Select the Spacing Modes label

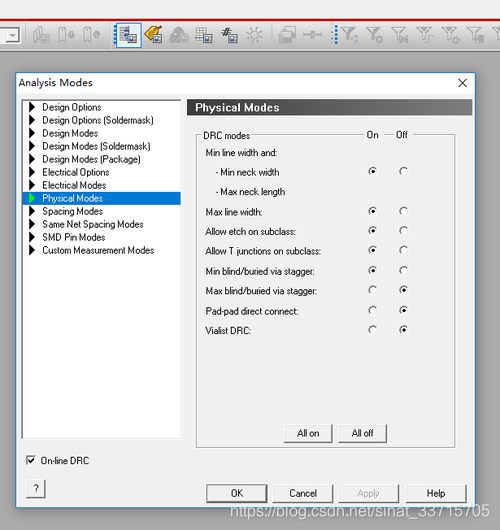[72, 211]
